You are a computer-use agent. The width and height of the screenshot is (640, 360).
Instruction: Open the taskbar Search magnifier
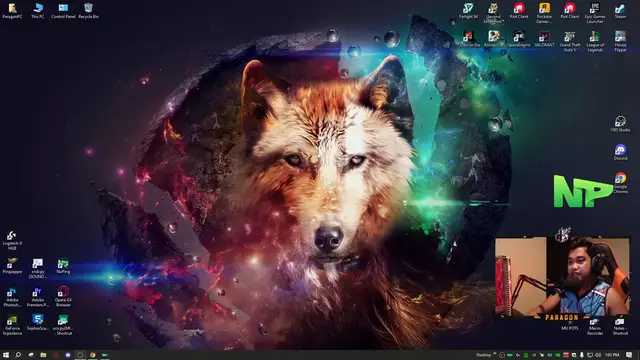pos(18,355)
